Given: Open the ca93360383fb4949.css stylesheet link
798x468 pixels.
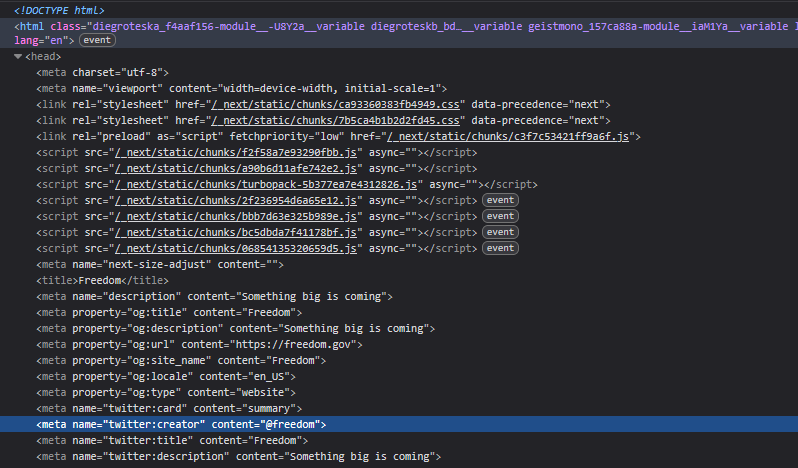Looking at the screenshot, I should coord(336,104).
